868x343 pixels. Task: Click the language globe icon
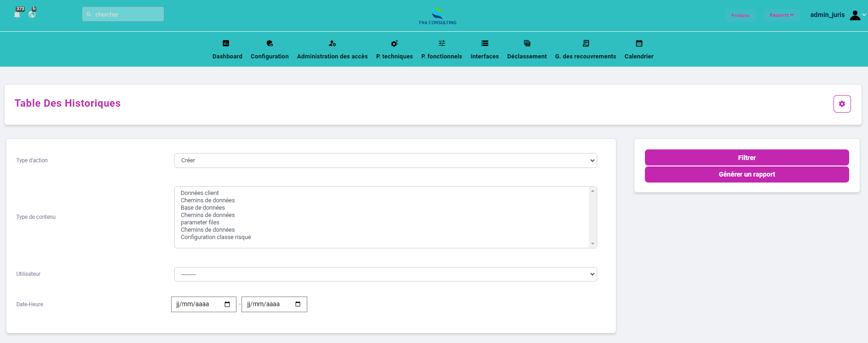32,14
